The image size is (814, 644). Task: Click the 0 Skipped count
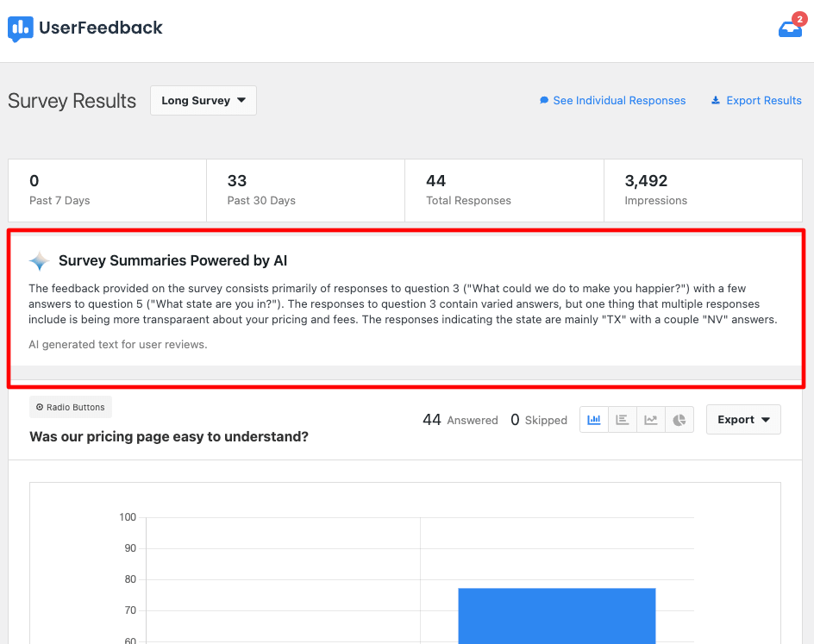[539, 420]
